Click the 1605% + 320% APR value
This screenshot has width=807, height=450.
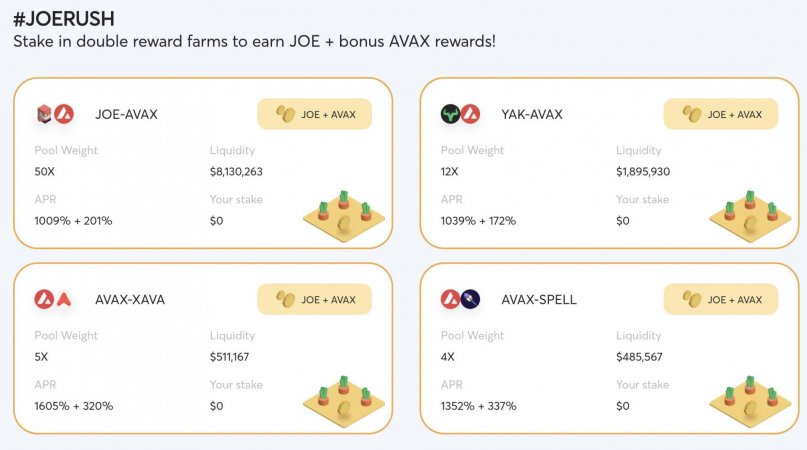click(74, 406)
